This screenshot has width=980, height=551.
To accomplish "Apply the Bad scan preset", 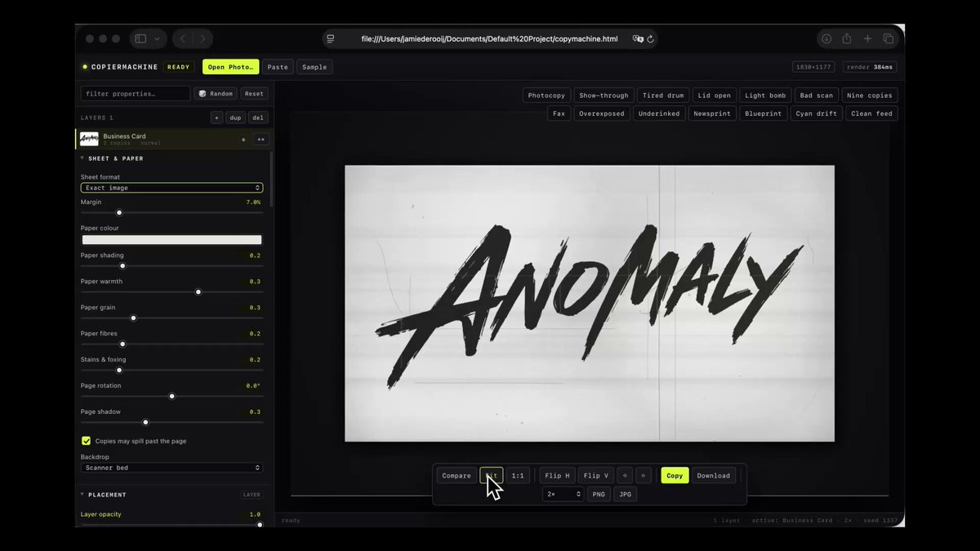I will click(817, 96).
